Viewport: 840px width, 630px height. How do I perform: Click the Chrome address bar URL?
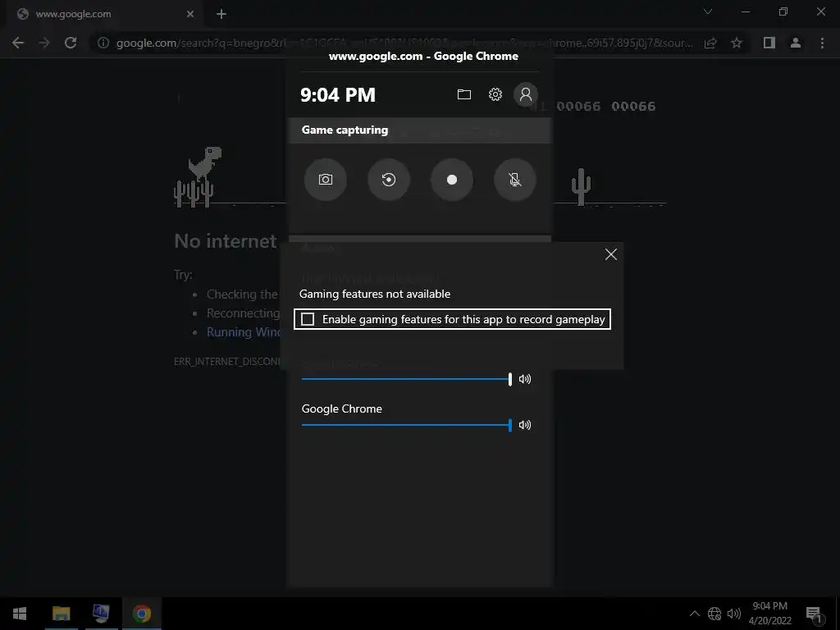click(x=404, y=43)
